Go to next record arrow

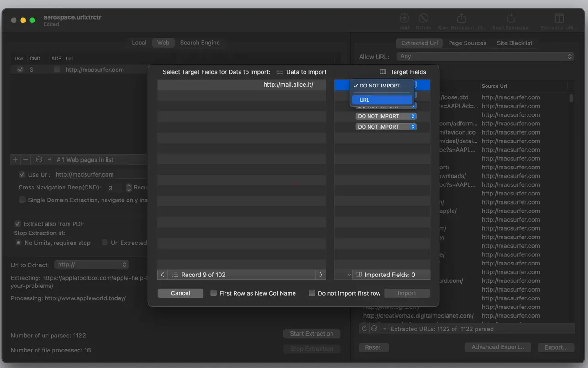coord(321,275)
